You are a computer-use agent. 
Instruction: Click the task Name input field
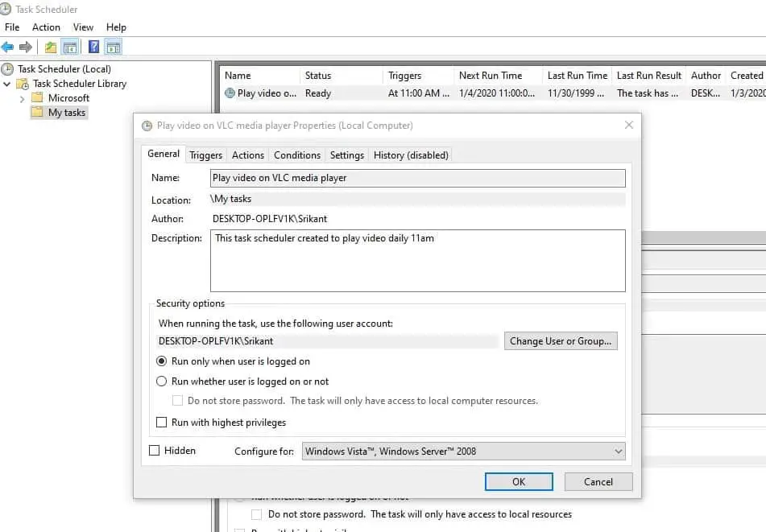418,178
